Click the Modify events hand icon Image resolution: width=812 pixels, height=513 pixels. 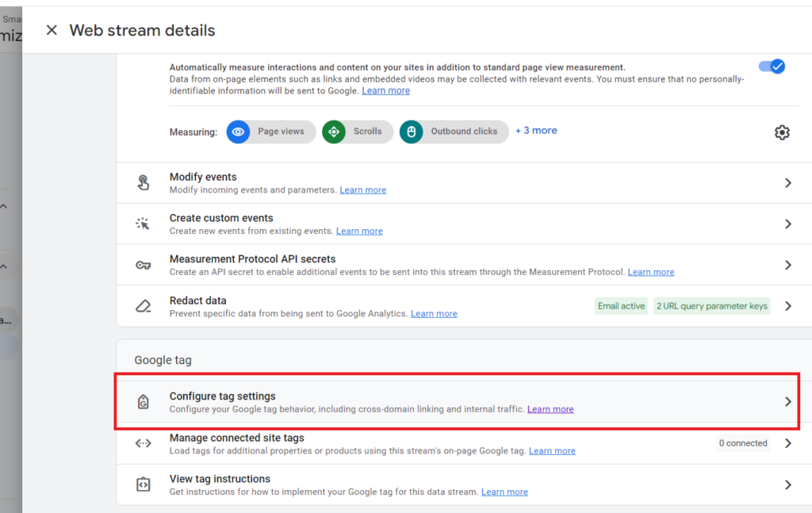click(144, 182)
